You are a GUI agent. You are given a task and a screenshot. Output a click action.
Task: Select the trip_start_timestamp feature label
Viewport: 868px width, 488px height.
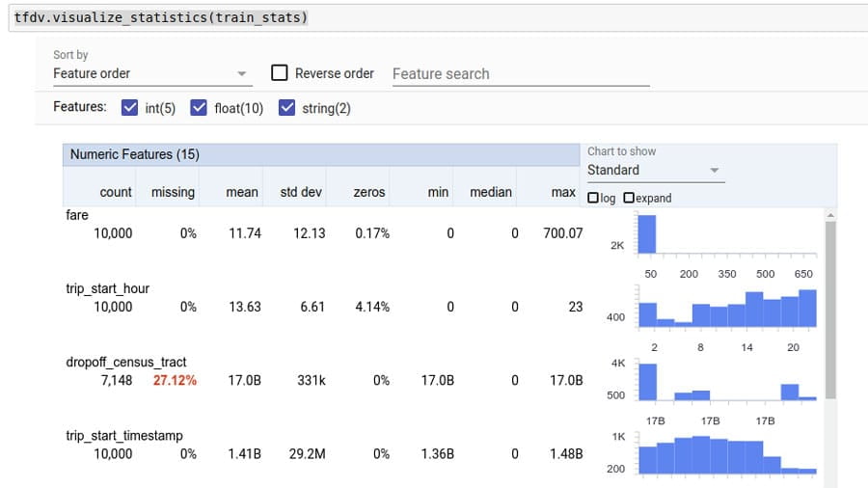pyautogui.click(x=123, y=436)
